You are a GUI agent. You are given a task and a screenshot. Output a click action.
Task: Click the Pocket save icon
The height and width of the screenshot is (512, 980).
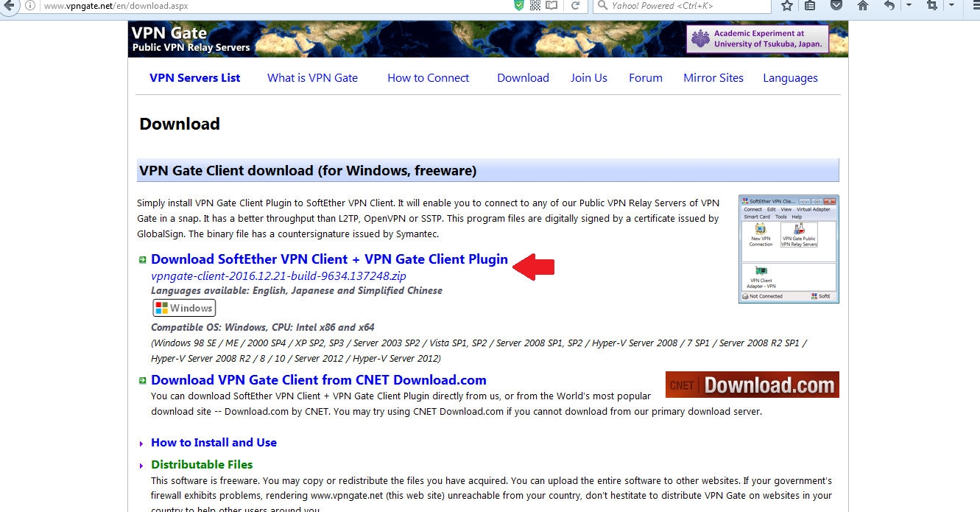836,5
